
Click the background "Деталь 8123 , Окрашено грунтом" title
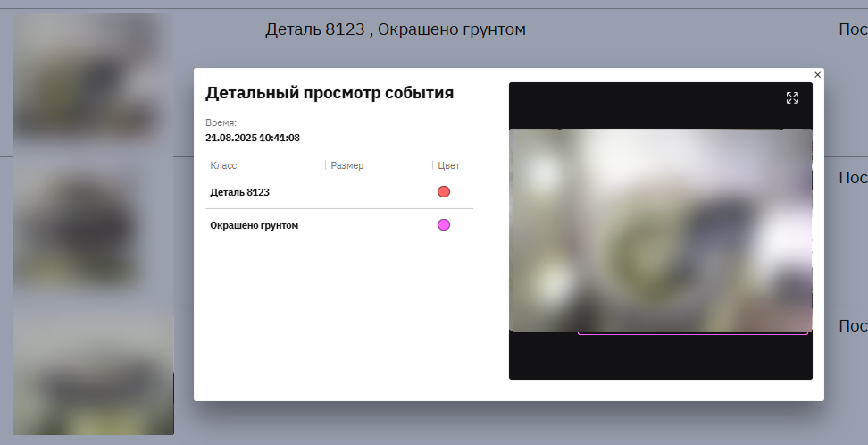(x=395, y=29)
